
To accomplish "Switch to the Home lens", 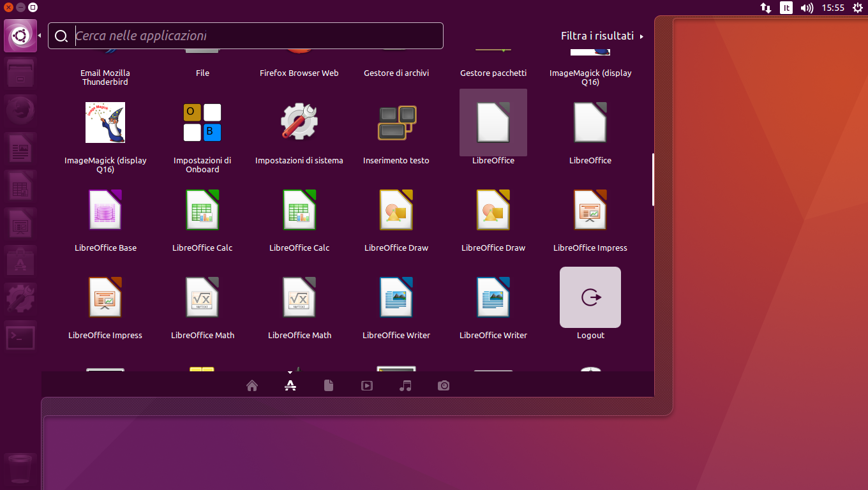I will (252, 385).
